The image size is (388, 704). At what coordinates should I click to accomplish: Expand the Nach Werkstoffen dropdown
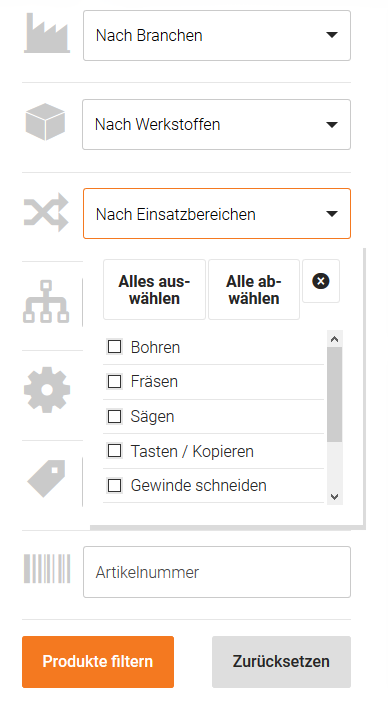click(x=216, y=124)
